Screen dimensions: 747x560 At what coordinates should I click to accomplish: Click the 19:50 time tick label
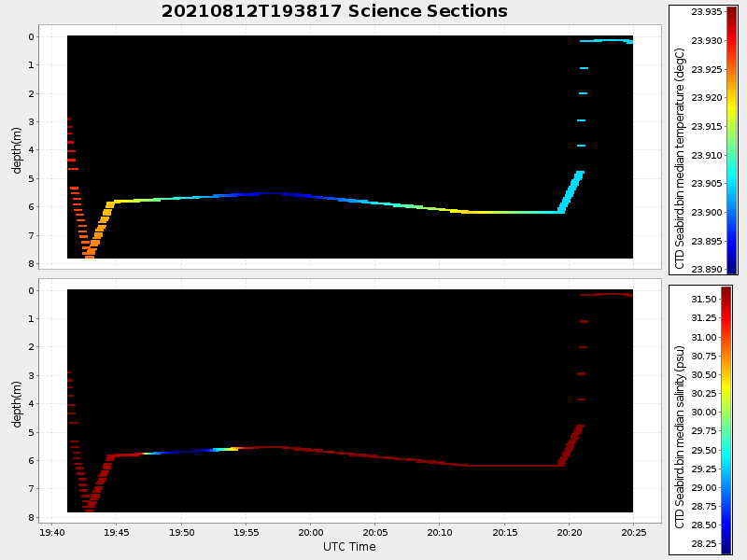pos(181,532)
